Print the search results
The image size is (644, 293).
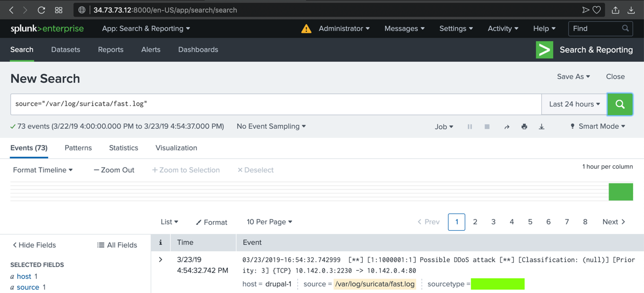coord(524,126)
